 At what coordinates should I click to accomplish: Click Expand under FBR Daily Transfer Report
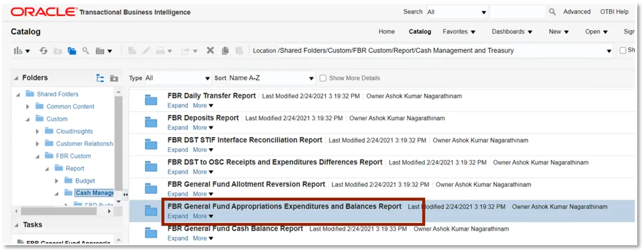[x=178, y=105]
